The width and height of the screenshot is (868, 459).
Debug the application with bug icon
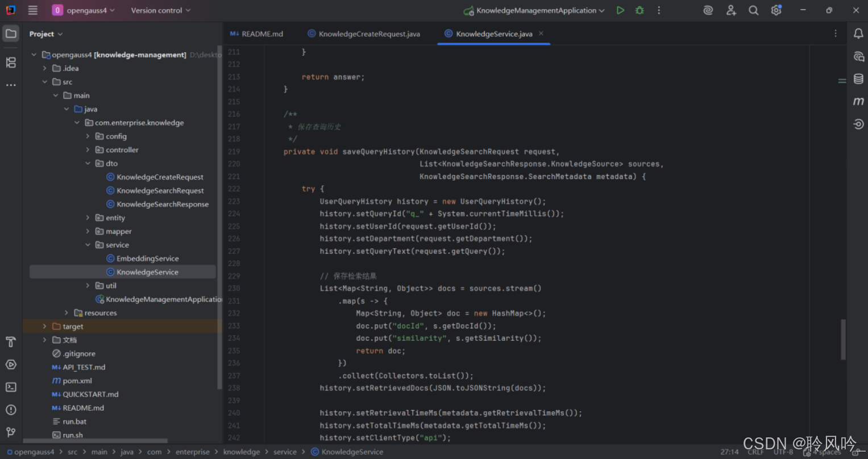[x=639, y=10]
